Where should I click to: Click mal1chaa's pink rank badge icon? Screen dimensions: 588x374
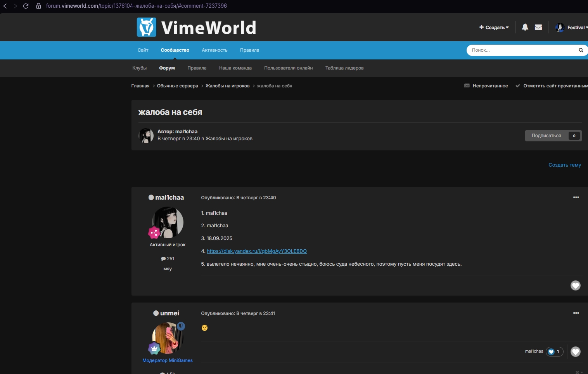(154, 233)
